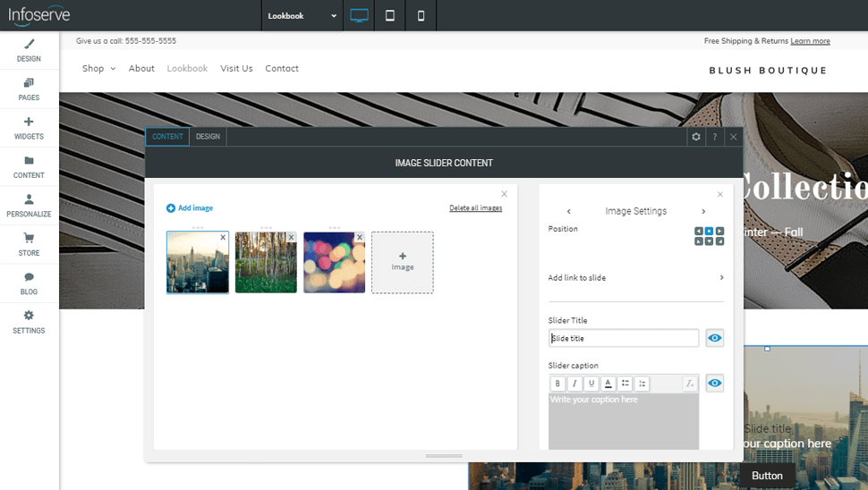Screen dimensions: 868x490
Task: Close the Image Slider Content dialog
Action: pos(734,137)
